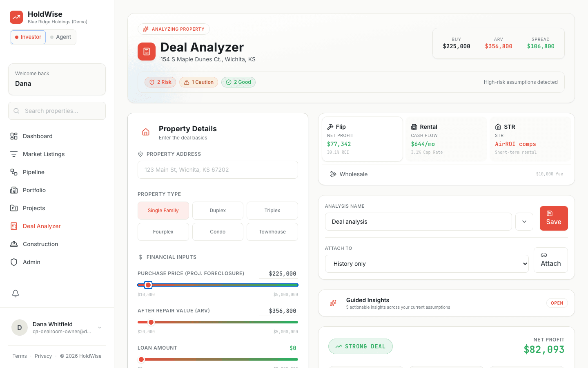Image resolution: width=588 pixels, height=368 pixels.
Task: Click Dana Whitfield's avatar circle
Action: [20, 328]
